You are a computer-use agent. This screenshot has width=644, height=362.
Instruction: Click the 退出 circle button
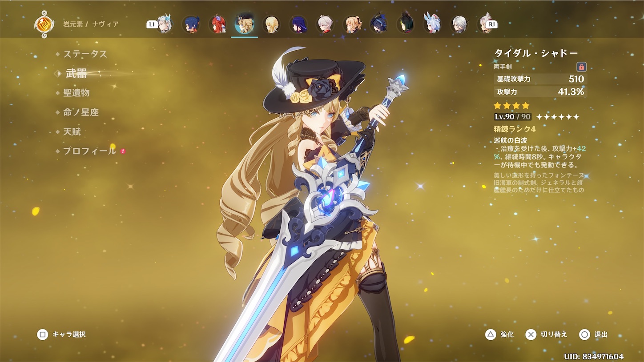[x=593, y=334]
